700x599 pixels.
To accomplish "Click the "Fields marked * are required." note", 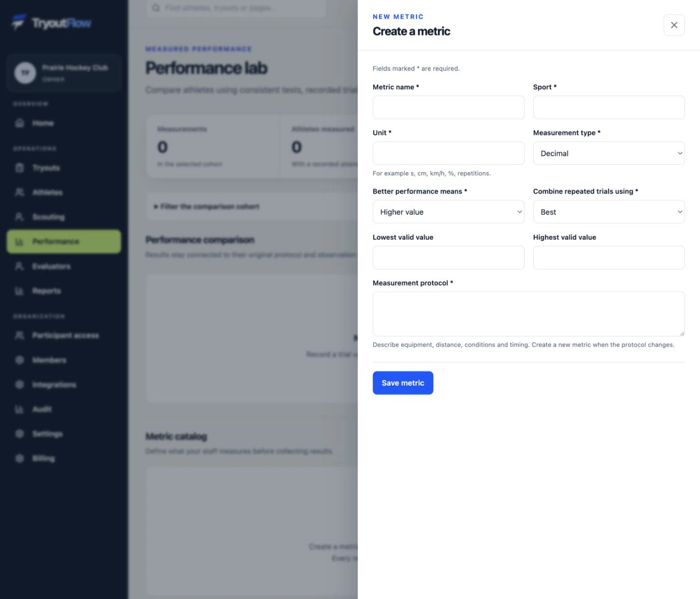I will click(416, 68).
